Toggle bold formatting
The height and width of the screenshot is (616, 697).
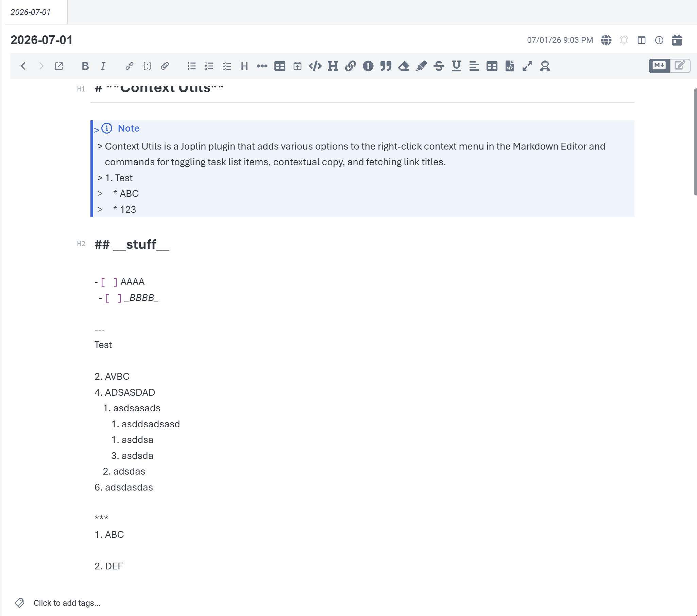point(85,66)
